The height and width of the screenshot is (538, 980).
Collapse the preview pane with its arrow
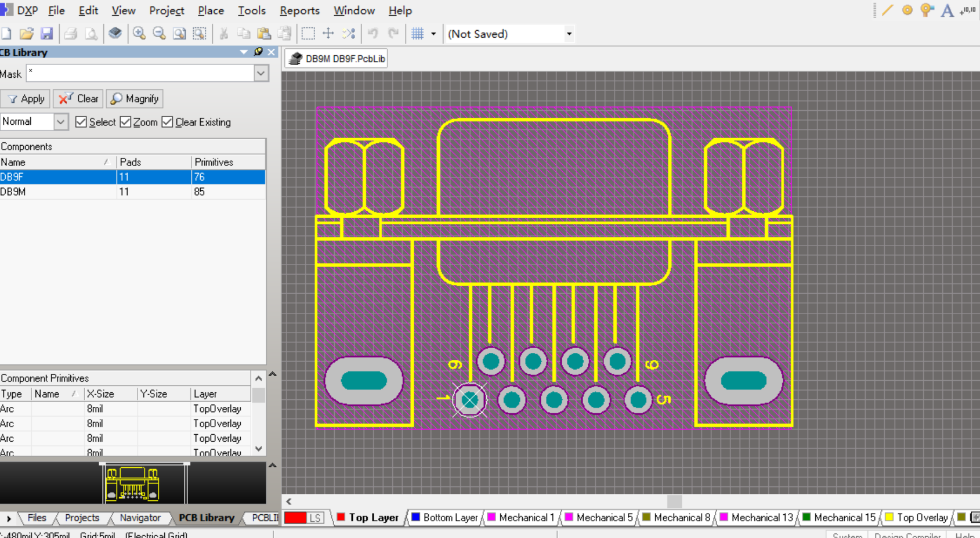point(273,465)
